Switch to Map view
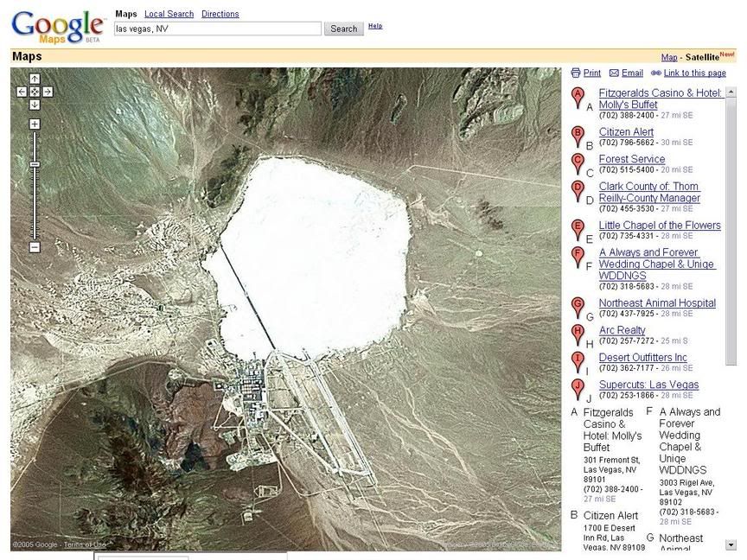 point(669,57)
